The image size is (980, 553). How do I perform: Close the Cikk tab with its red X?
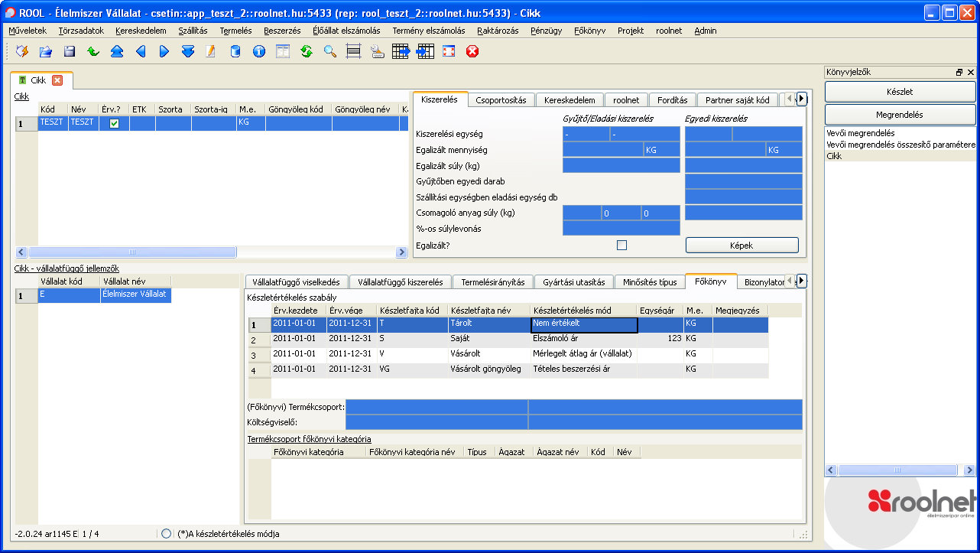(57, 80)
